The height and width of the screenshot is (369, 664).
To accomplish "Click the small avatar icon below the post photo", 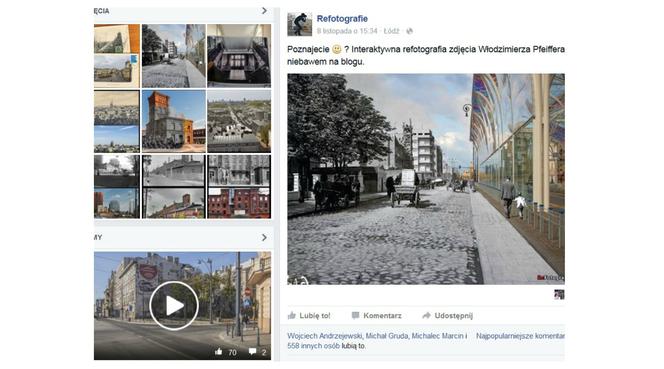I will (559, 294).
